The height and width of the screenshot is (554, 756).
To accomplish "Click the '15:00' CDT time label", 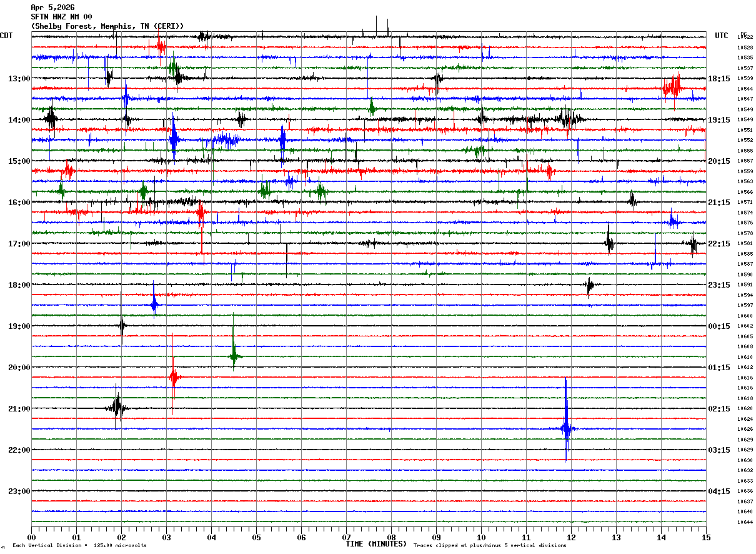I will click(x=19, y=161).
